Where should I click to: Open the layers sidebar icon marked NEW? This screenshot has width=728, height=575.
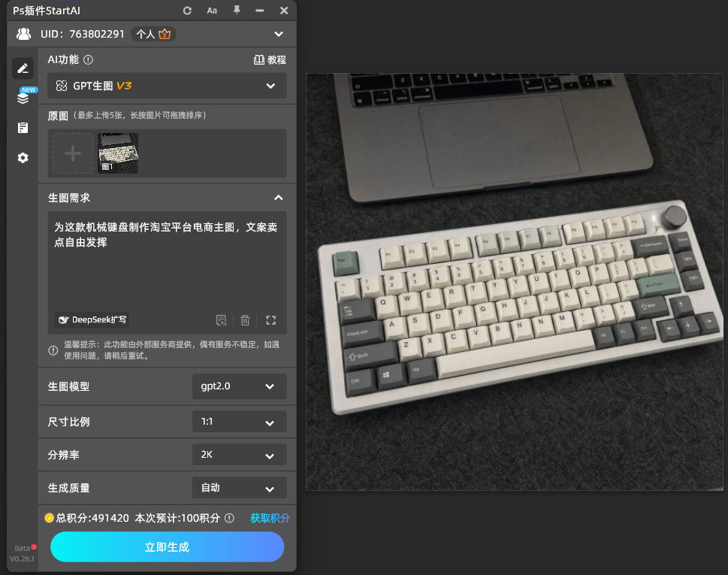23,97
